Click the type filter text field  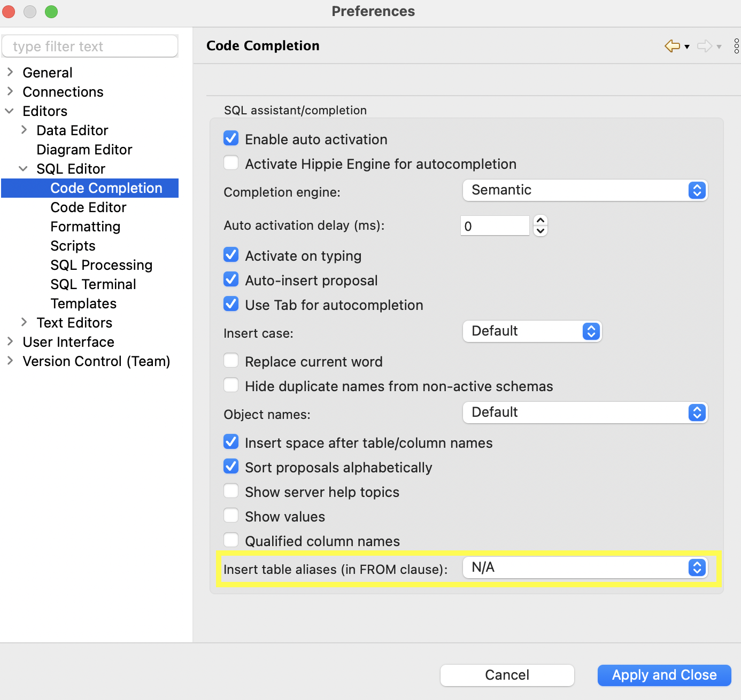90,46
